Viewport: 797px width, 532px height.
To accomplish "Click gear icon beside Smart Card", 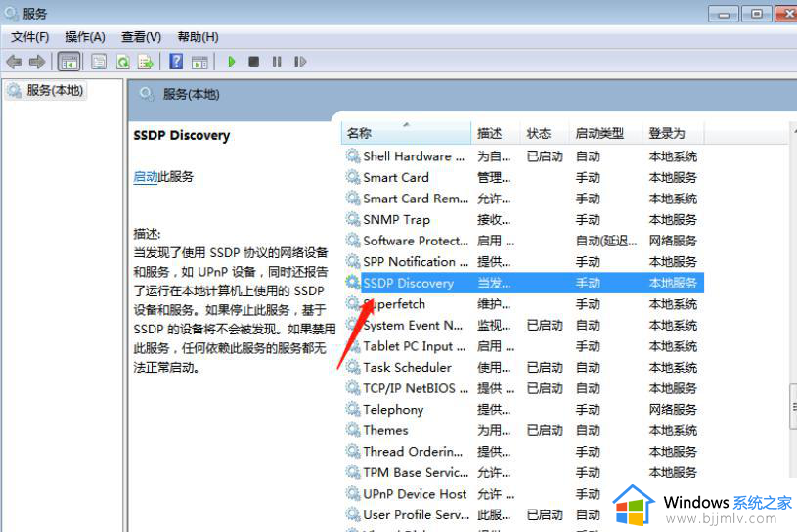I will click(x=353, y=177).
